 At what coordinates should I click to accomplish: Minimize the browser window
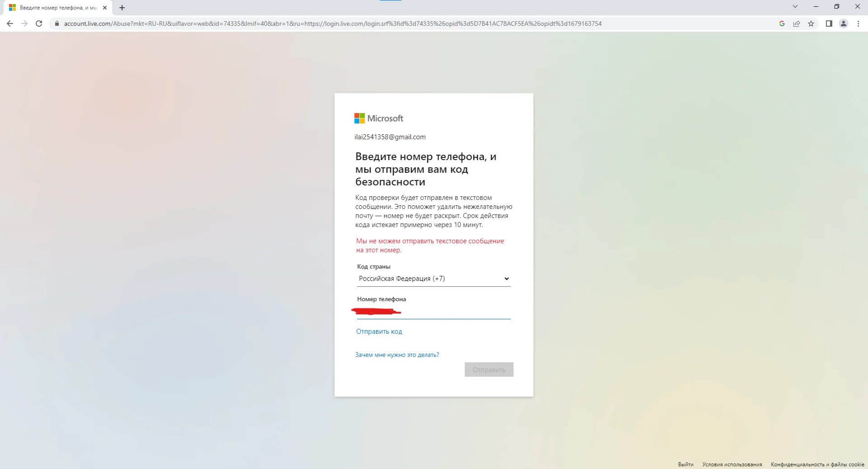(816, 6)
